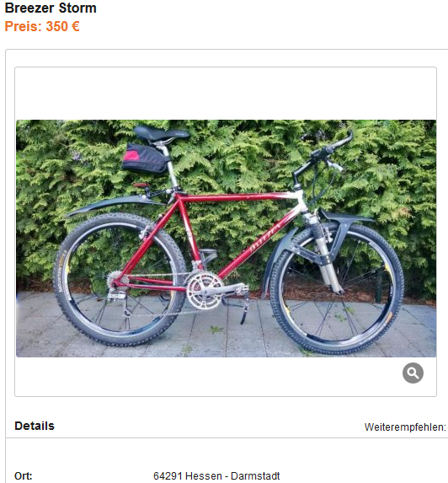Click the magnifying glass zoom icon

(x=413, y=373)
